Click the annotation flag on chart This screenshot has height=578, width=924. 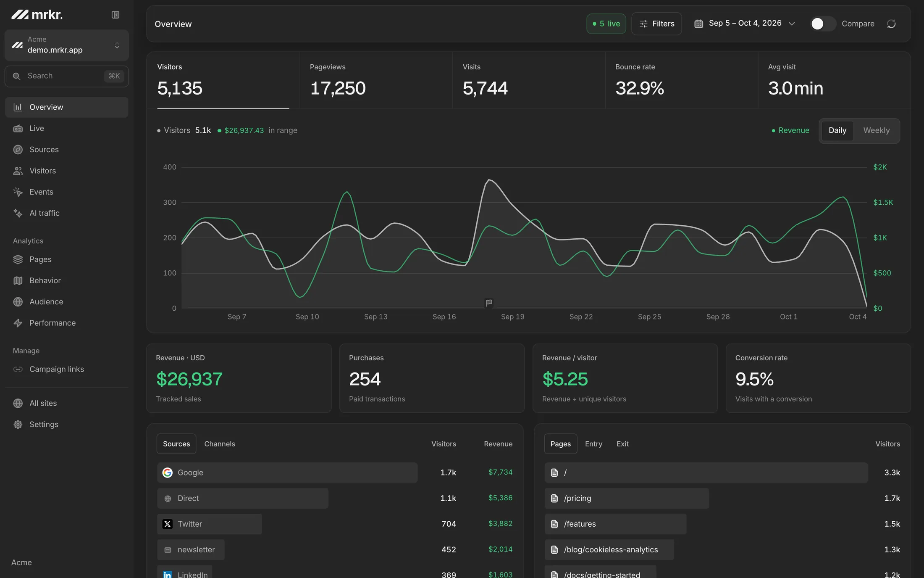(489, 302)
